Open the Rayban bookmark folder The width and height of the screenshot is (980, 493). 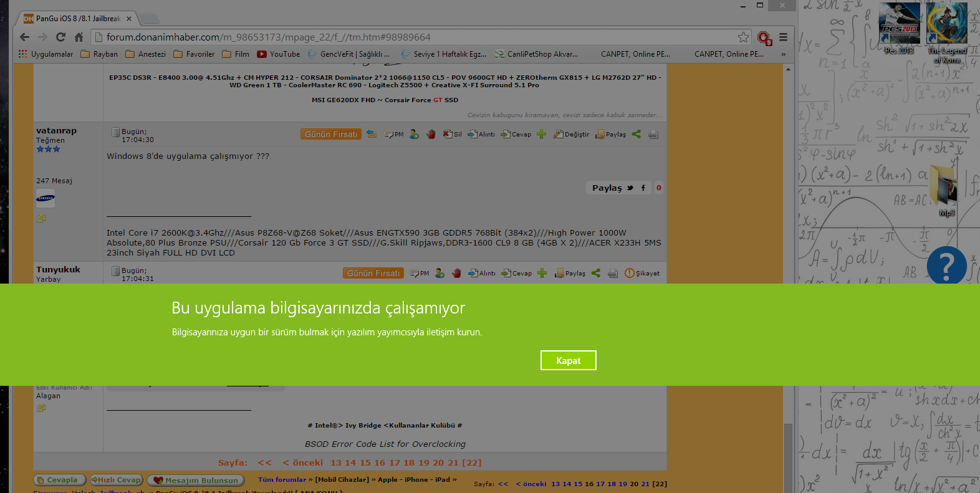click(x=99, y=54)
